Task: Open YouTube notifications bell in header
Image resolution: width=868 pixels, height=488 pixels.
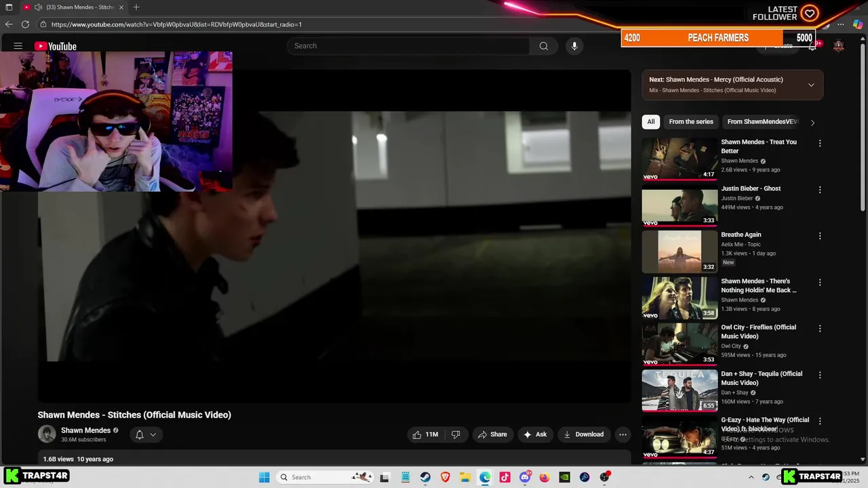Action: [x=812, y=46]
